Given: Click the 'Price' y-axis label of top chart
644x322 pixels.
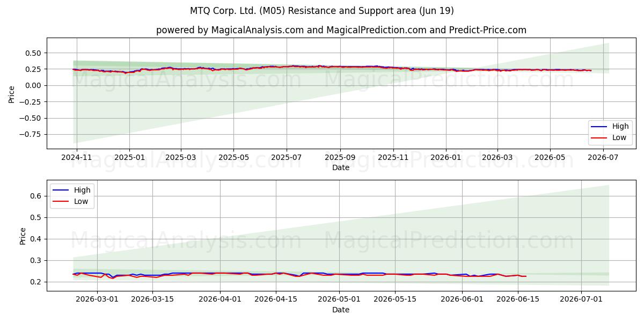Looking at the screenshot, I should 12,93.
